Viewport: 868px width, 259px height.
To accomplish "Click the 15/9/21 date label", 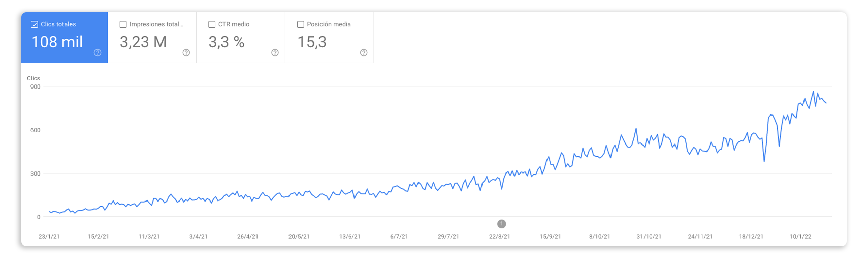I will [550, 237].
